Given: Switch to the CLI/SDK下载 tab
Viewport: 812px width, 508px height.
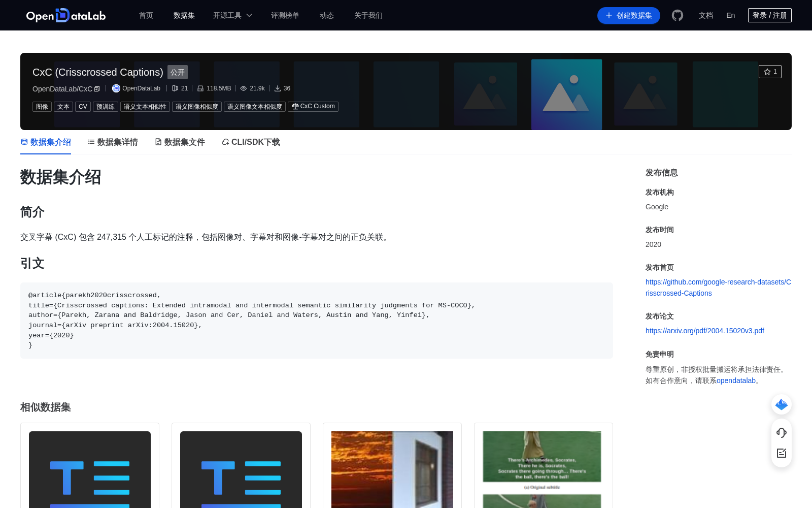Looking at the screenshot, I should 251,142.
